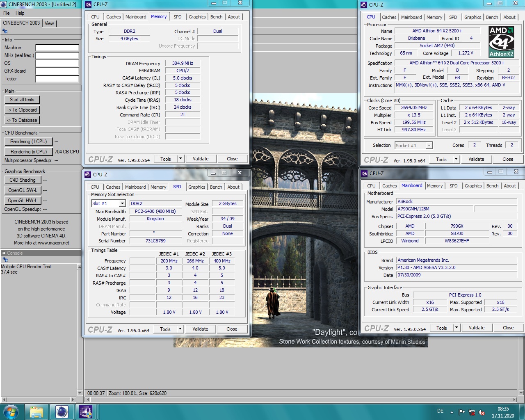Click the OS input field
525x420 pixels.
click(57, 63)
